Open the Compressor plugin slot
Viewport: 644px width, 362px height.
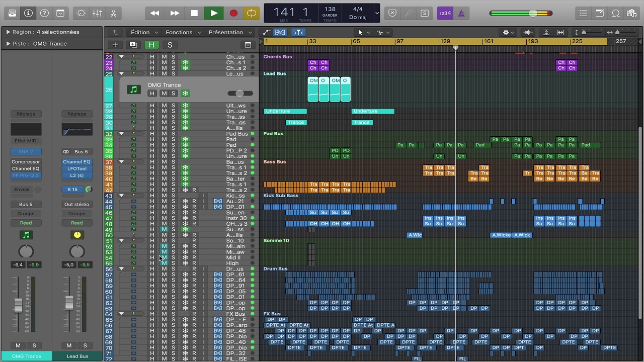(x=26, y=162)
